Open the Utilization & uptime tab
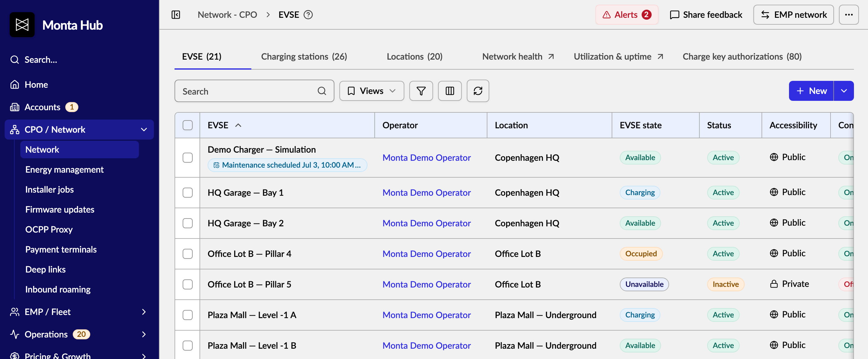The width and height of the screenshot is (868, 359). point(618,57)
